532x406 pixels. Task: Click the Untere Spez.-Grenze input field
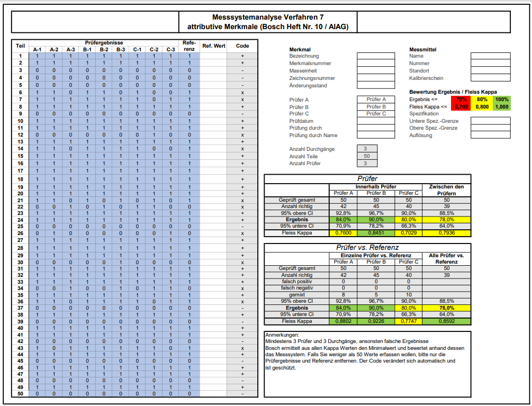[490, 121]
